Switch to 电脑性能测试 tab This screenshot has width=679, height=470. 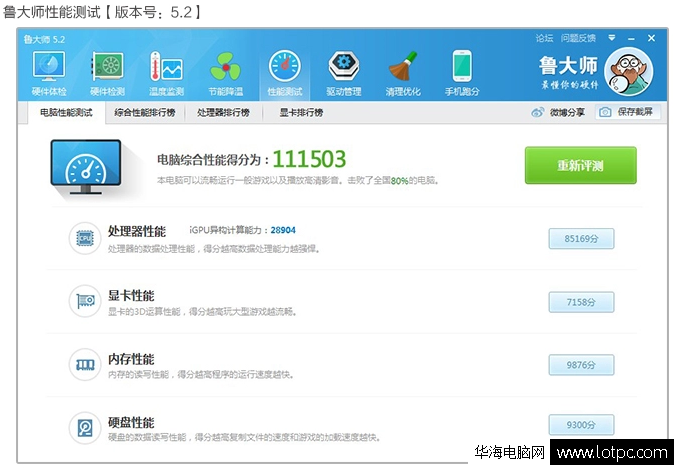click(66, 113)
